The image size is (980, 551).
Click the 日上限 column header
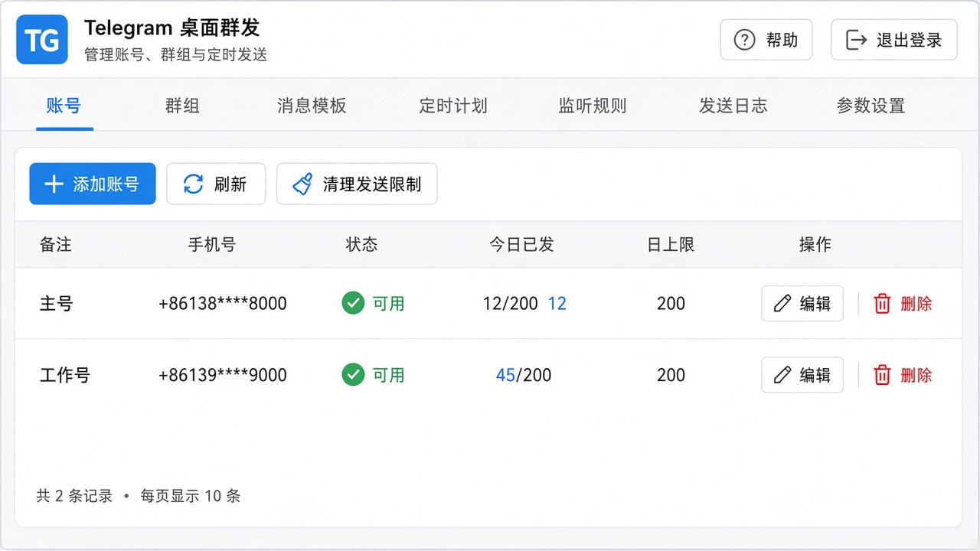[671, 245]
